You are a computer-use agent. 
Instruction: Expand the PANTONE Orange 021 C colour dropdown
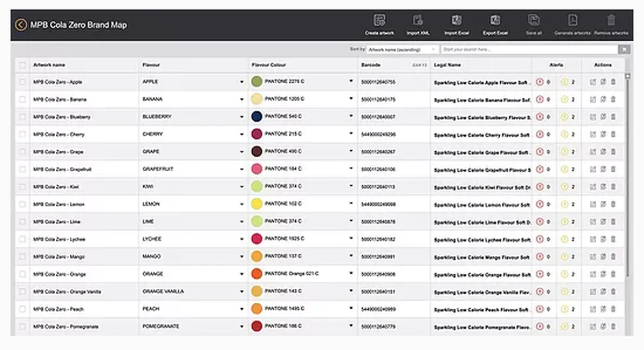351,274
